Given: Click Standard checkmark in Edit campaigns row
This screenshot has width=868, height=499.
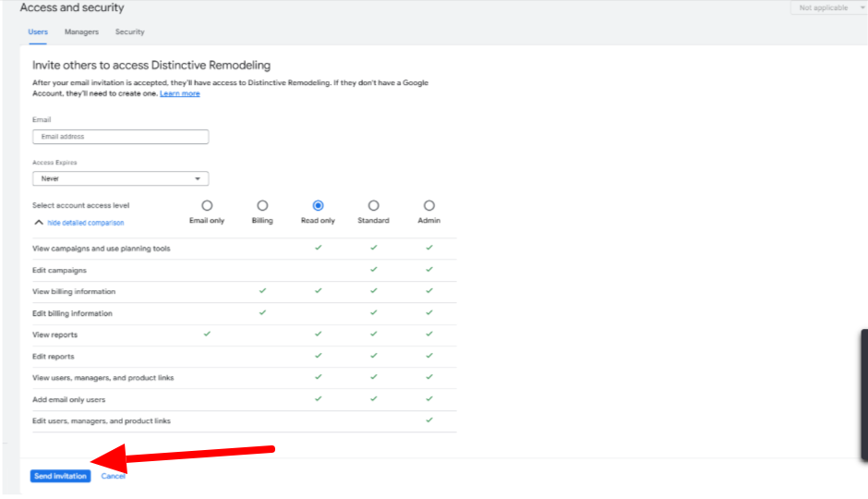Looking at the screenshot, I should (374, 269).
